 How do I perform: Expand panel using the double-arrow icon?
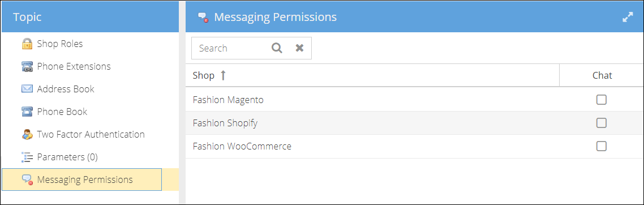point(628,17)
